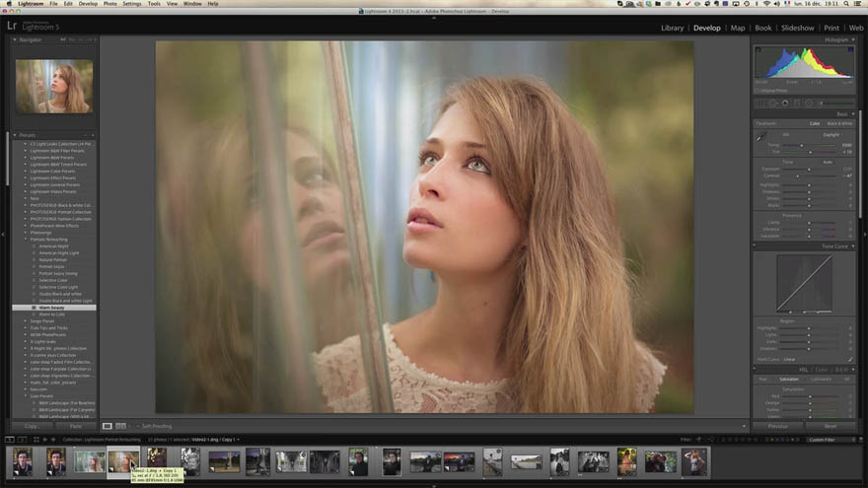Switch to the Map module
The image size is (868, 488).
738,28
